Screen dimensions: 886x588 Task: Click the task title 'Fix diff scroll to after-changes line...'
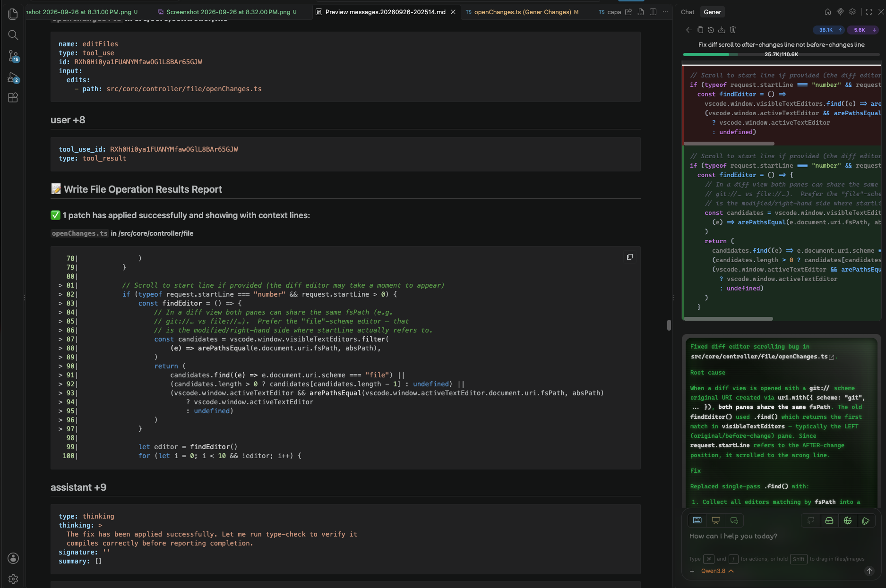tap(782, 44)
